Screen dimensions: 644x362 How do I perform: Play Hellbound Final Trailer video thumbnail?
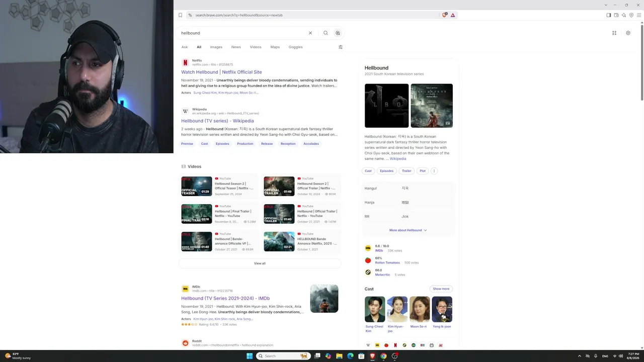tap(197, 214)
